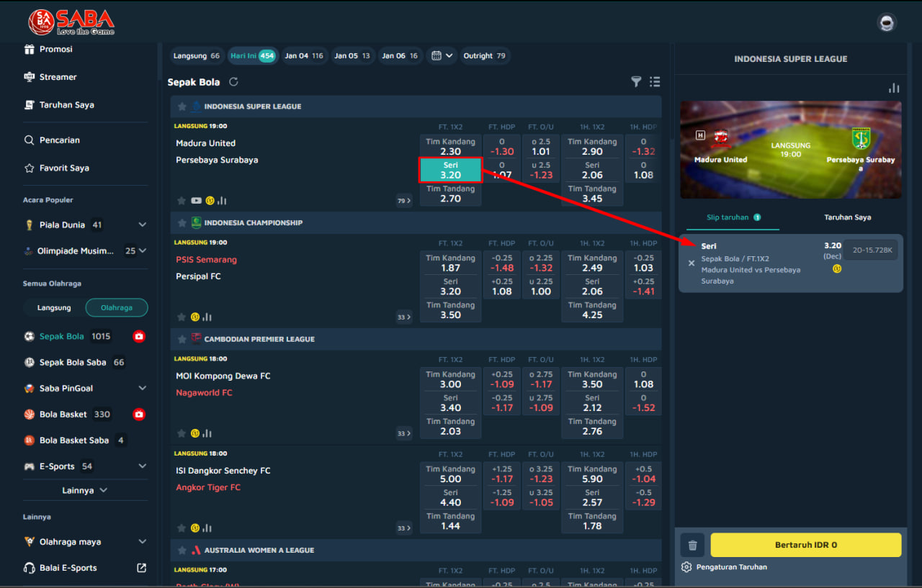
Task: Click the list view icon
Action: (x=654, y=82)
